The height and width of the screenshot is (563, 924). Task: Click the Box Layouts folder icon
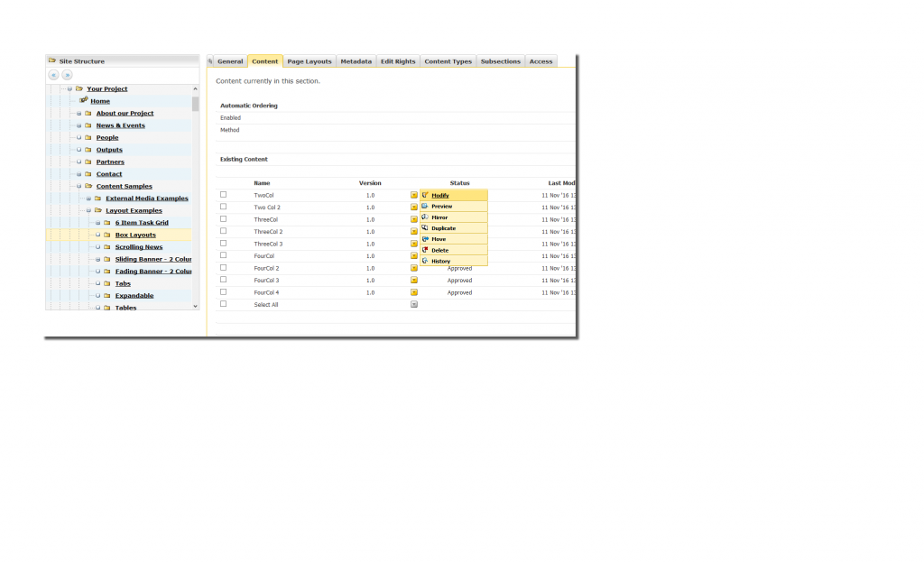(106, 235)
